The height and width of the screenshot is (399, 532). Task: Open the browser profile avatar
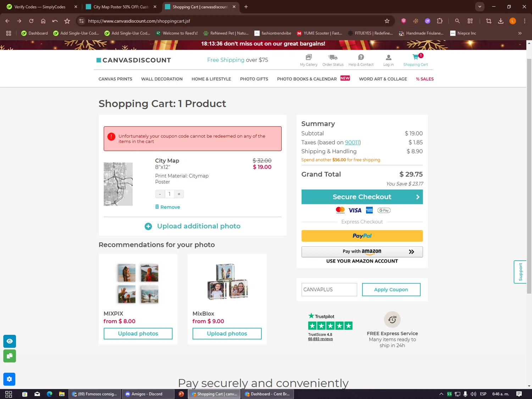coord(512,21)
